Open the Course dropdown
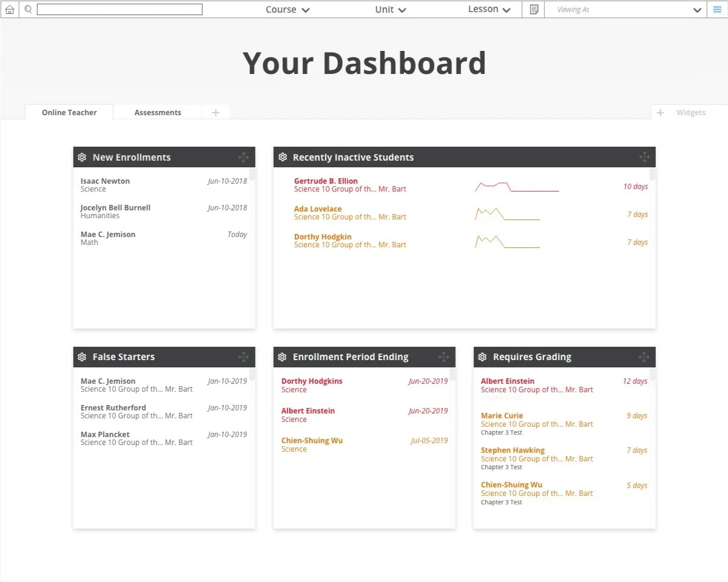 (288, 10)
